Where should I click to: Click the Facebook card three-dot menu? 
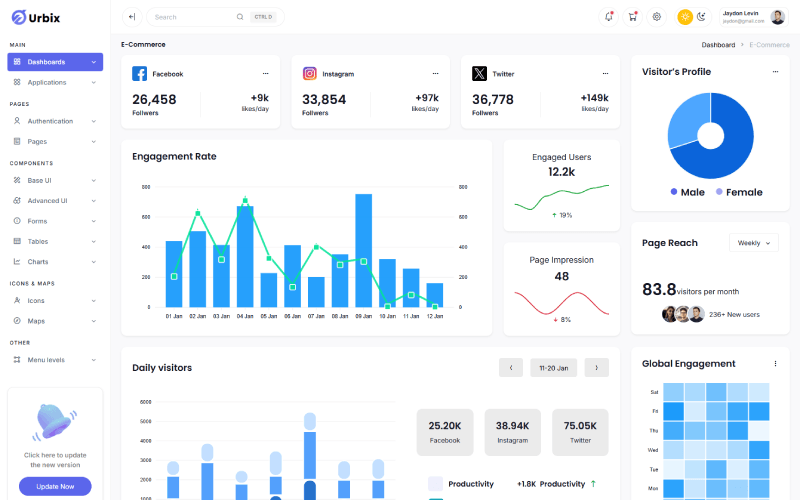pos(265,74)
